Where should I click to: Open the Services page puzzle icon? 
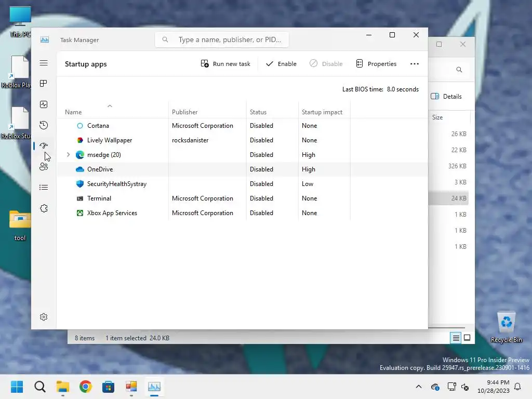(x=44, y=208)
